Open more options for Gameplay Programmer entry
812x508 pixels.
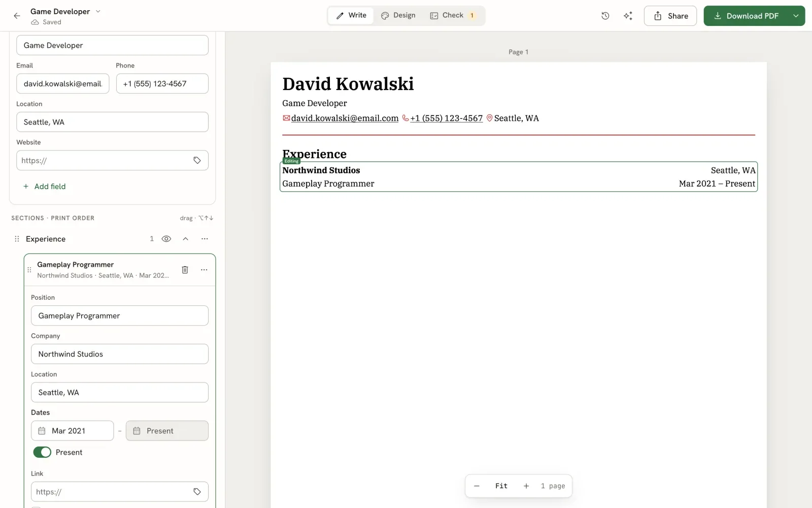pos(204,270)
